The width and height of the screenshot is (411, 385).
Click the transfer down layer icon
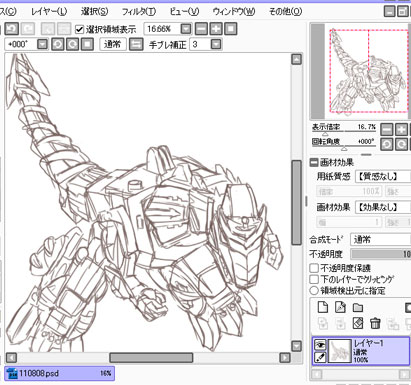pos(323,323)
